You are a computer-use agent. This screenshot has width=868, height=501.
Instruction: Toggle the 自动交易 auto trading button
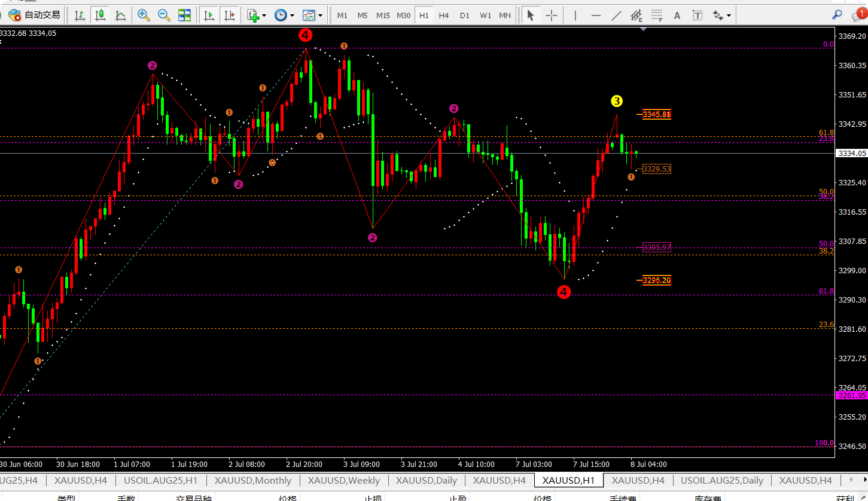coord(34,15)
